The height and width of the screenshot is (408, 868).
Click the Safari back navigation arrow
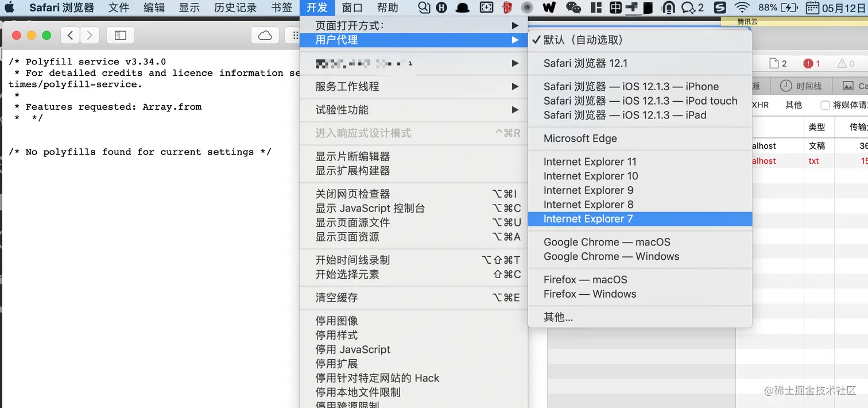coord(70,35)
